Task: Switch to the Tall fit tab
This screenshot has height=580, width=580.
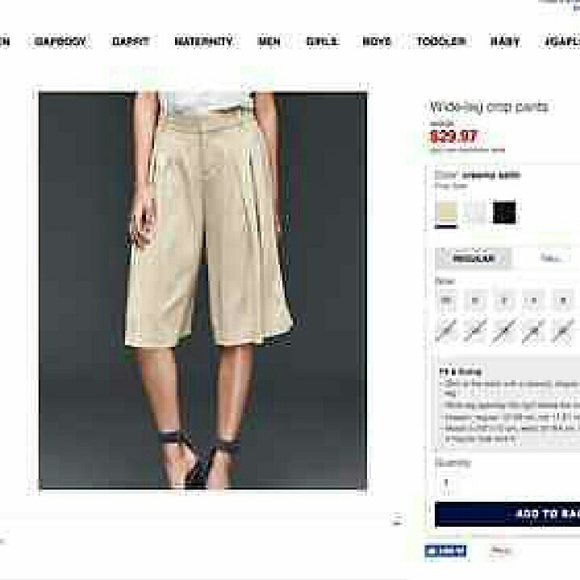Action: pyautogui.click(x=551, y=258)
